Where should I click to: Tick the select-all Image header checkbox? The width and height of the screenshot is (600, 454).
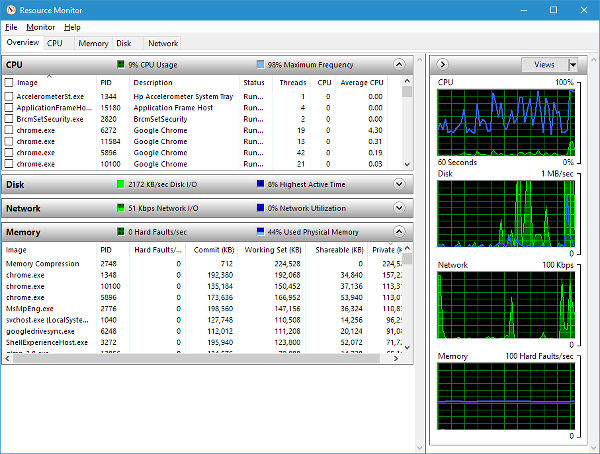(9, 82)
